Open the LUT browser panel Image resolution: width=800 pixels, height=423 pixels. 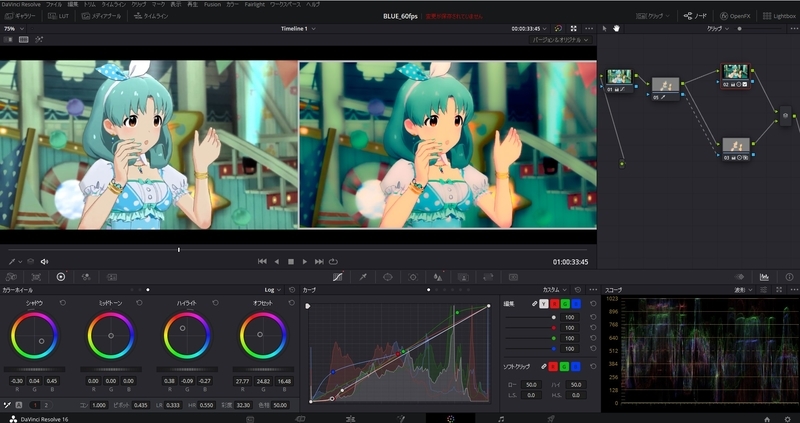pos(59,16)
